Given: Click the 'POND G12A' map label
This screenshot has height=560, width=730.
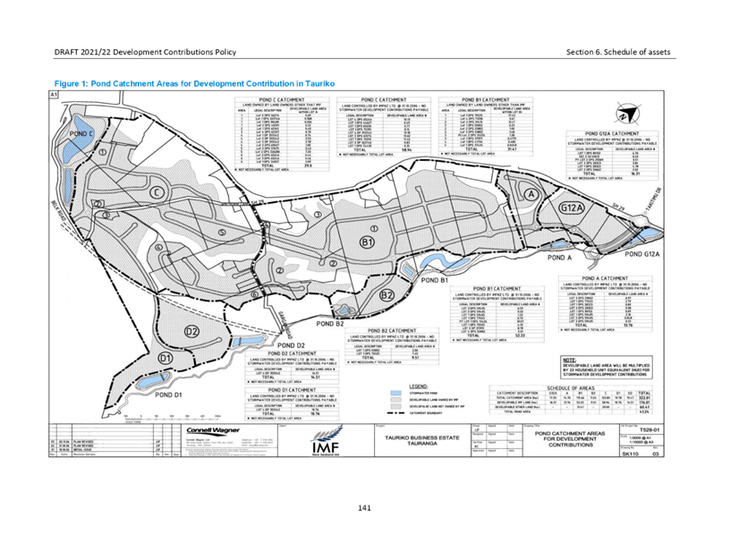Looking at the screenshot, I should pos(642,254).
